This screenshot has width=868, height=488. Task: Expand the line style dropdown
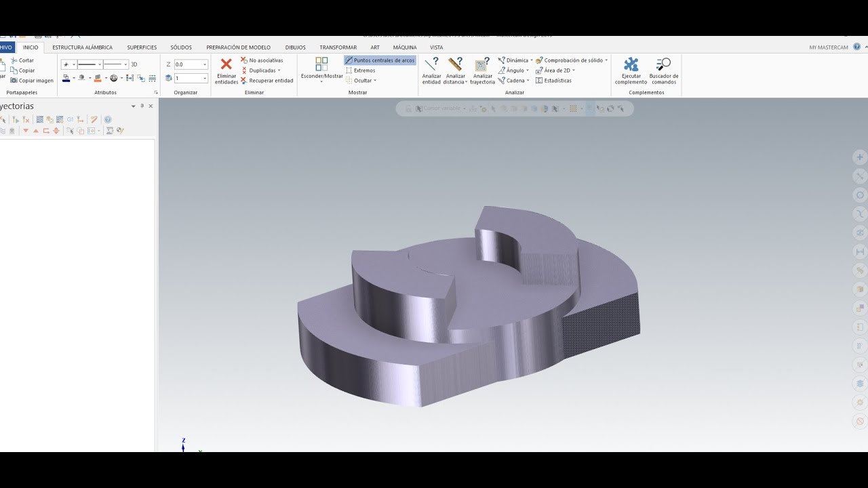pos(100,64)
